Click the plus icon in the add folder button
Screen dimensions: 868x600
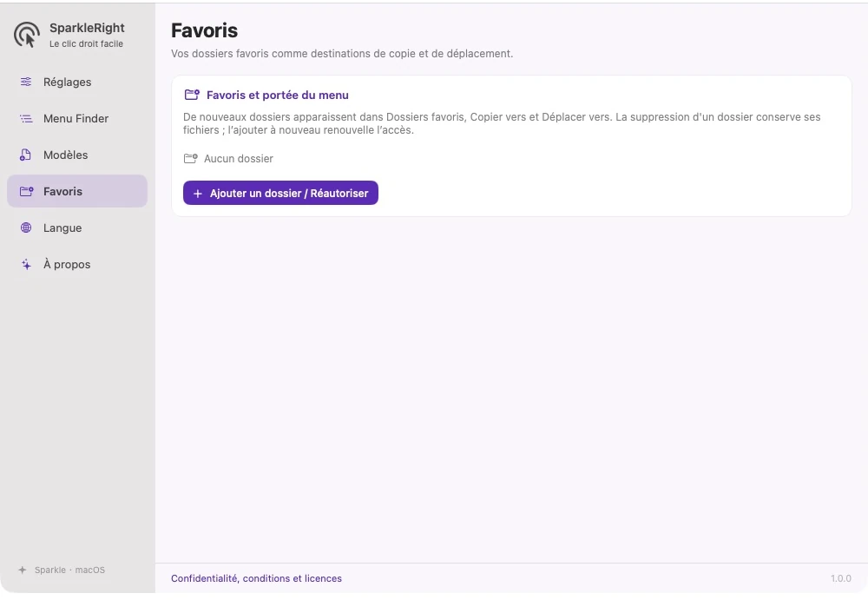[x=198, y=194]
